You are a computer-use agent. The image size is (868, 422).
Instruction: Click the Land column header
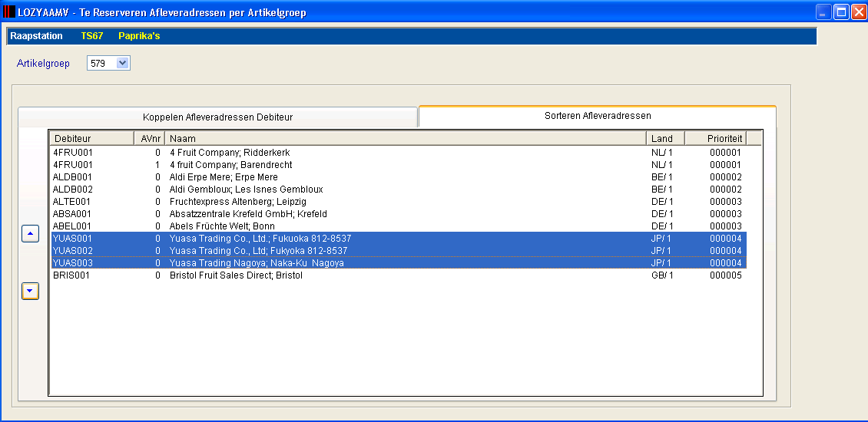click(x=665, y=138)
